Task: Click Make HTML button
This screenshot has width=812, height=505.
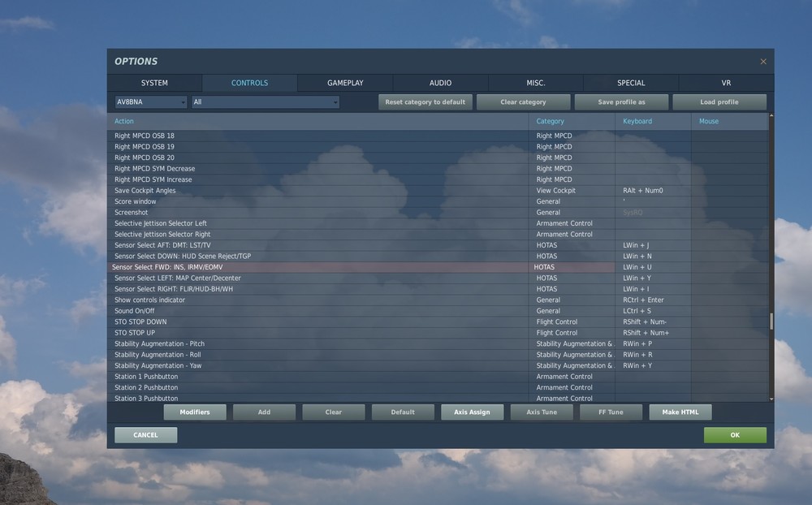Action: (680, 412)
